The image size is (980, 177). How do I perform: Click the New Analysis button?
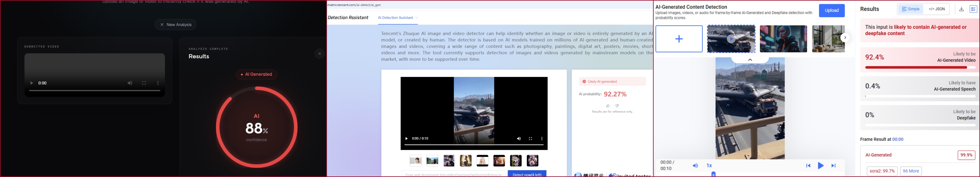pyautogui.click(x=175, y=25)
